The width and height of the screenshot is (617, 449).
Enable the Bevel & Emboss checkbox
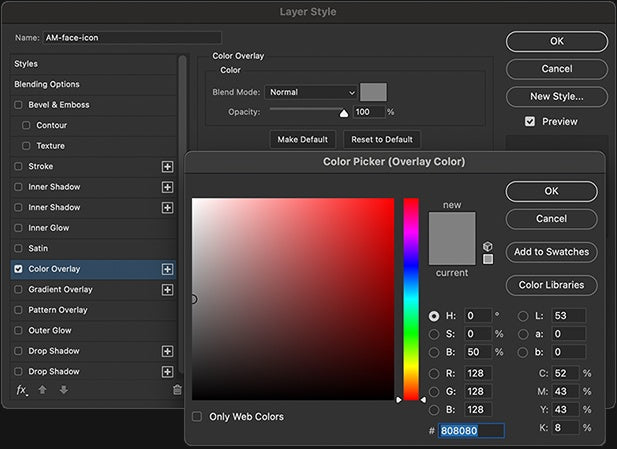[18, 105]
